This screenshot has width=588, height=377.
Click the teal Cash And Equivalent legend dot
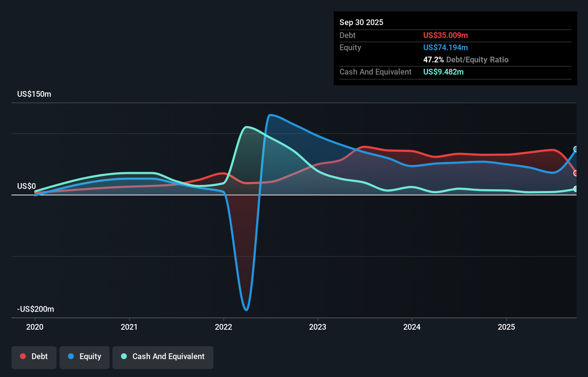[x=124, y=356]
